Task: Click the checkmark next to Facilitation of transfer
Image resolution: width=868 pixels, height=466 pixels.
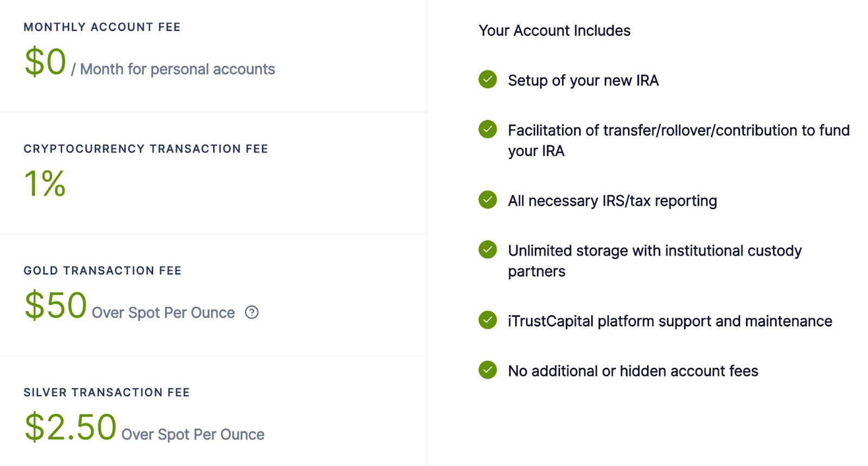Action: tap(488, 129)
